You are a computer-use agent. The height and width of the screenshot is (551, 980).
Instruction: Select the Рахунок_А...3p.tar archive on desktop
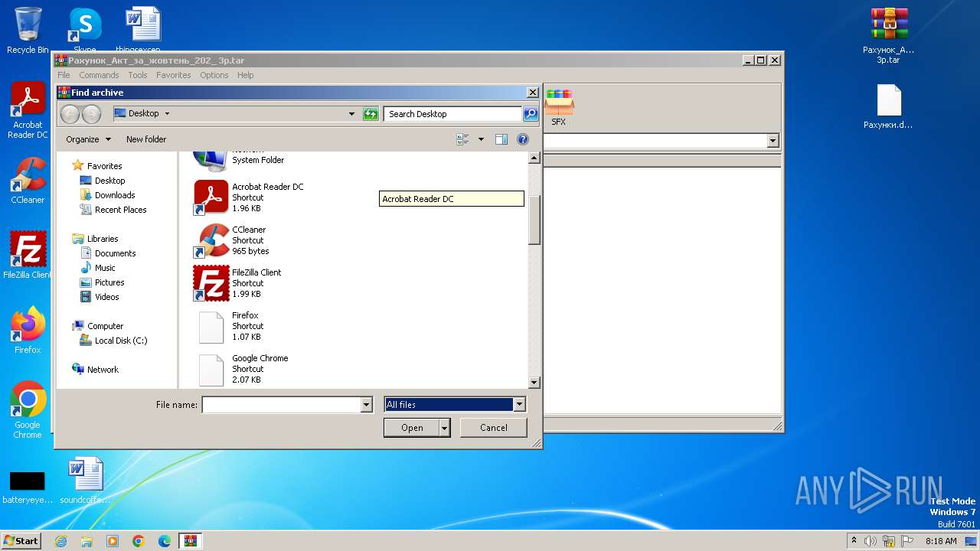click(889, 35)
